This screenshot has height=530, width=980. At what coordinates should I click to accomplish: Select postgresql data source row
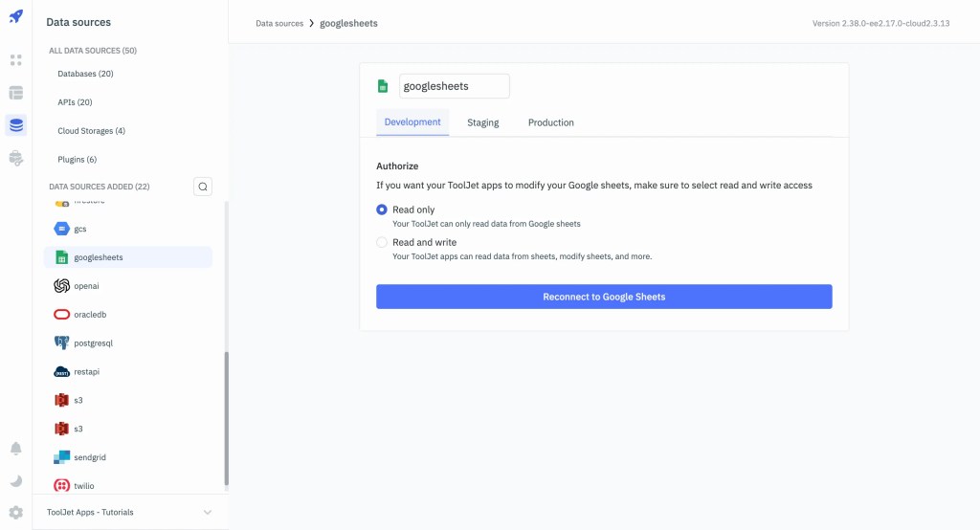click(x=128, y=343)
